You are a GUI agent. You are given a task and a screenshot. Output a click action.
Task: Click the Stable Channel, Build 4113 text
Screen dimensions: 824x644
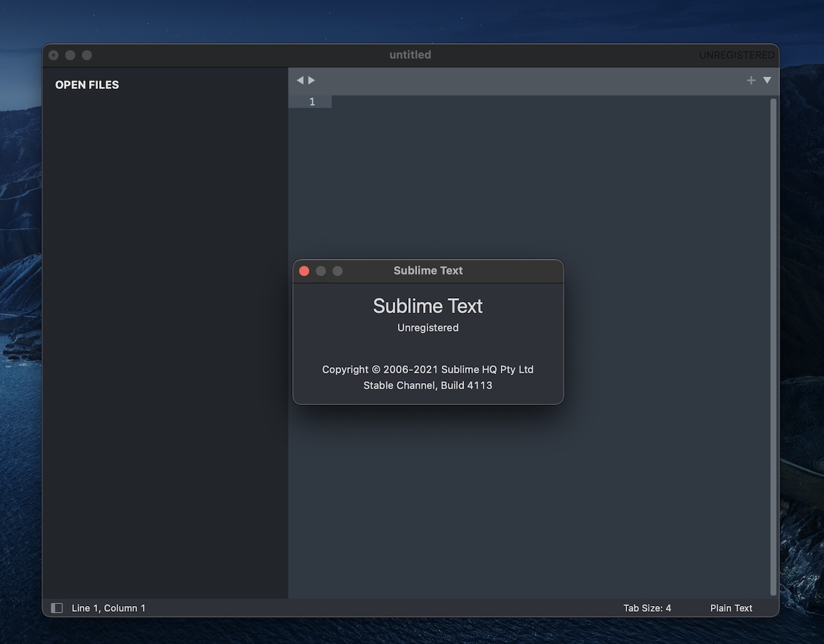428,386
